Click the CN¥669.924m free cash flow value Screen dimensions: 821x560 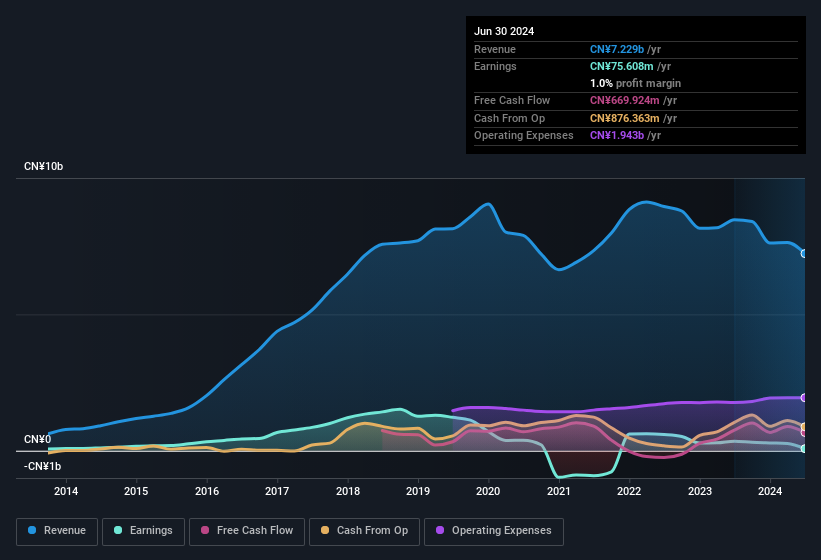coord(625,100)
